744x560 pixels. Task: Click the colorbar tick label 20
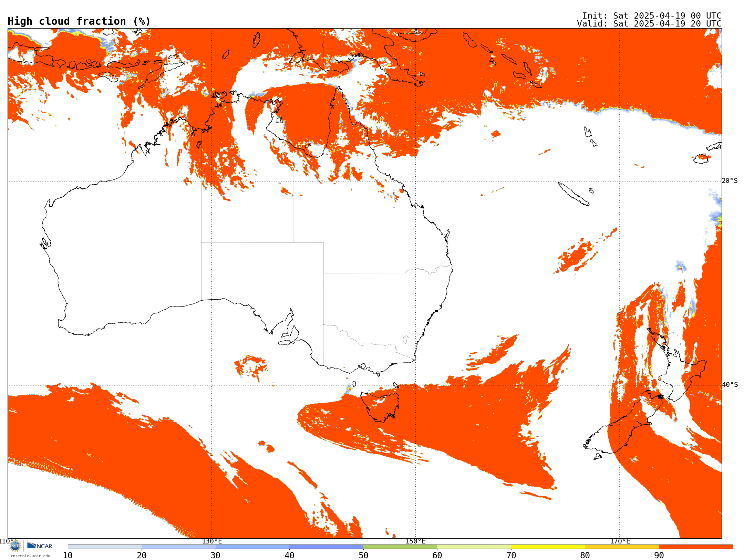click(x=142, y=556)
